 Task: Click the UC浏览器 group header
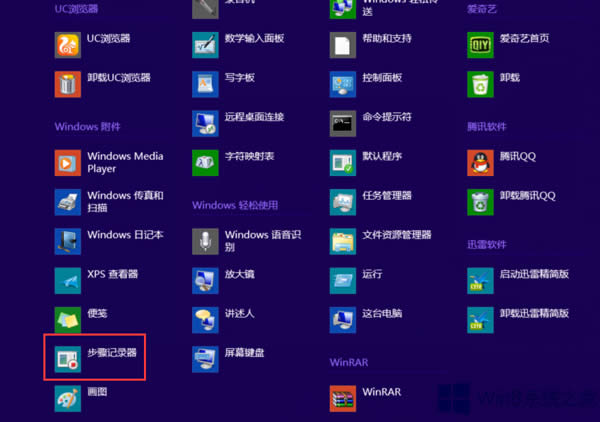(x=77, y=9)
